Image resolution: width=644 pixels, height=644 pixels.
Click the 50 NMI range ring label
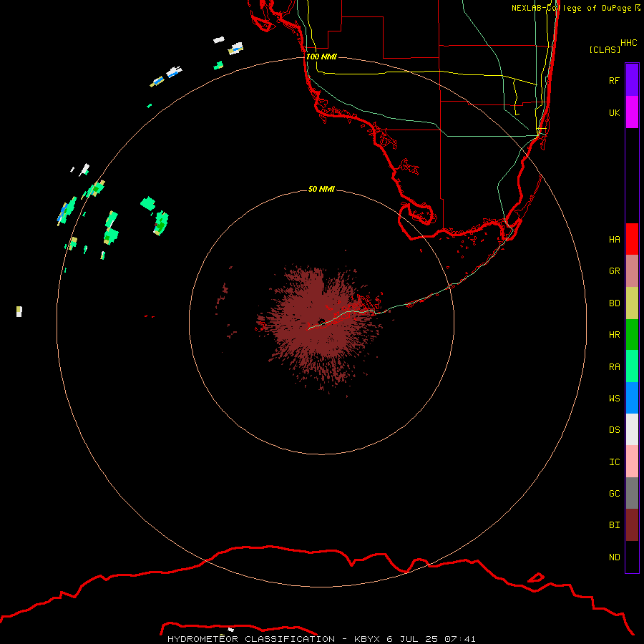pyautogui.click(x=321, y=189)
